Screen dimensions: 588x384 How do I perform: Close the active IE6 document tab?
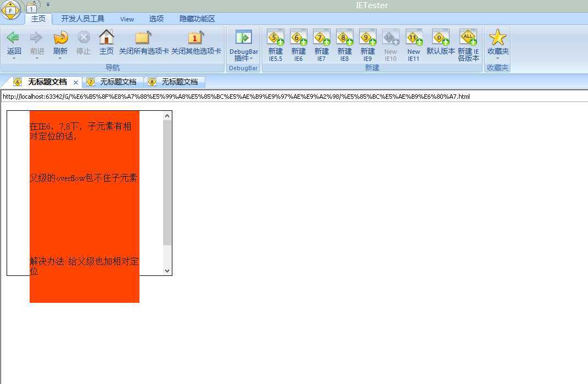coord(76,82)
